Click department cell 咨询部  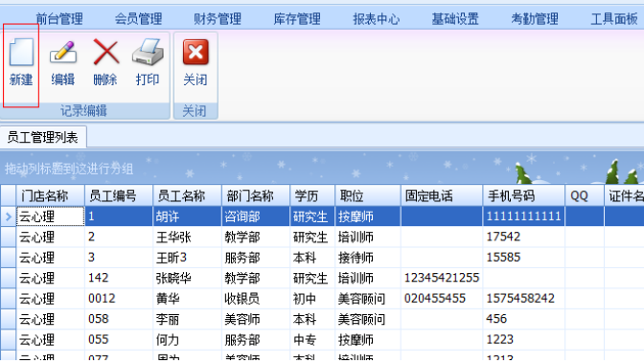tap(256, 216)
